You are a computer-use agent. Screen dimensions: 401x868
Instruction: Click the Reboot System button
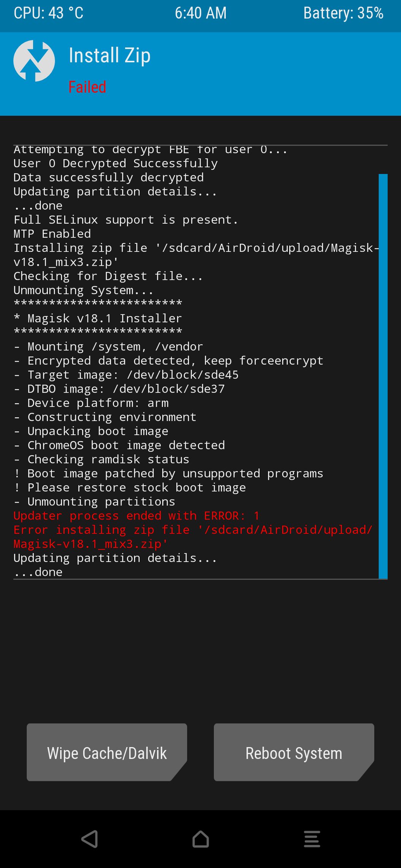(x=294, y=752)
